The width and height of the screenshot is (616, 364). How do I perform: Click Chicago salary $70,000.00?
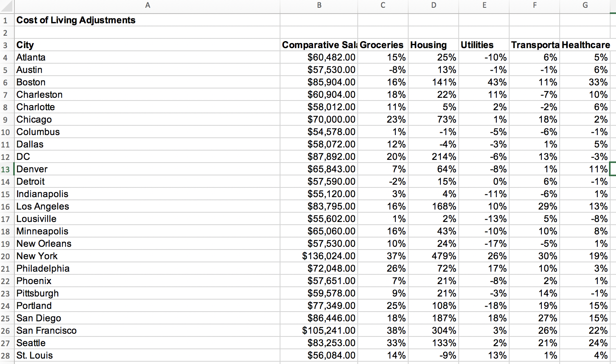coord(319,120)
